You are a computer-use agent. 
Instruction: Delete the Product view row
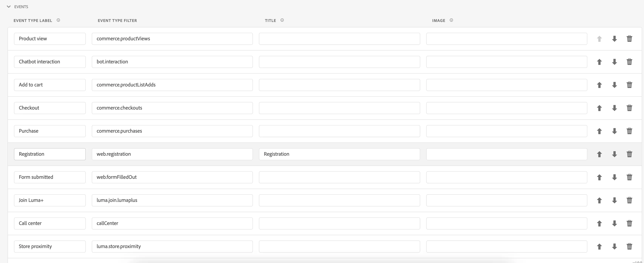[629, 39]
